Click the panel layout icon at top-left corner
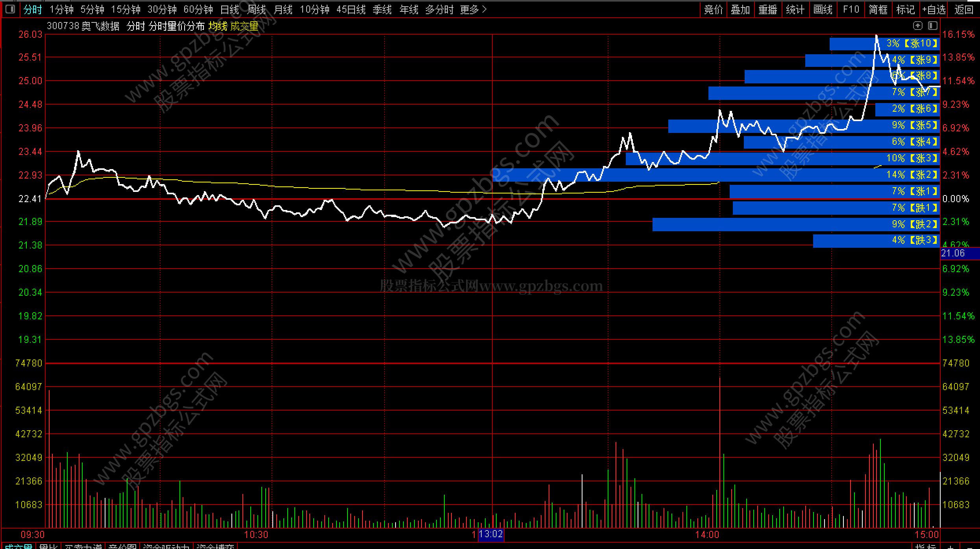The image size is (980, 549). click(11, 9)
